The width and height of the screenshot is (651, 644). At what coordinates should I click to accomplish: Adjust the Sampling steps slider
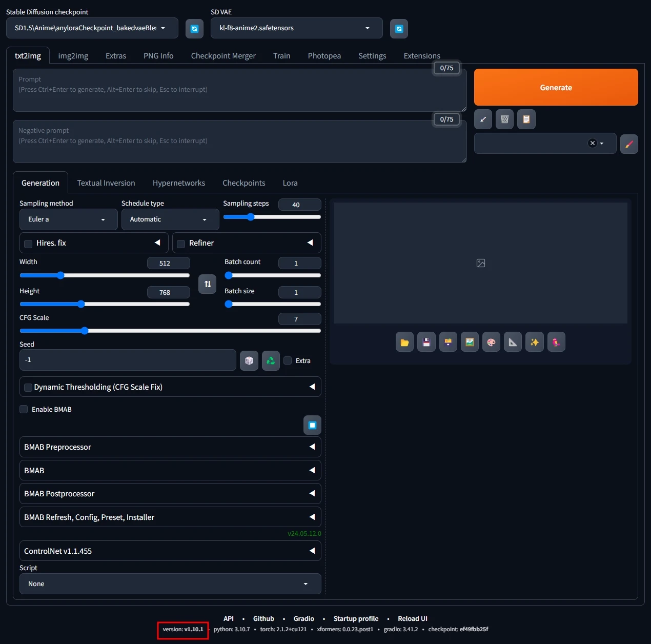(x=272, y=217)
